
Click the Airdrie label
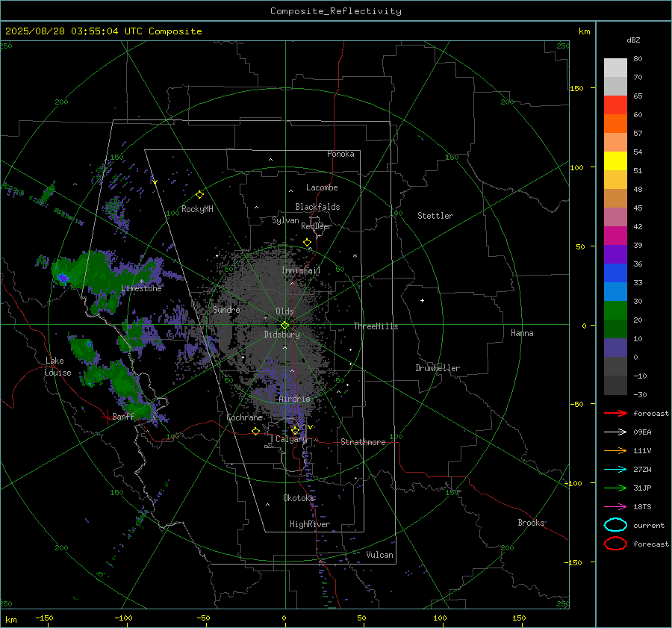coord(294,399)
